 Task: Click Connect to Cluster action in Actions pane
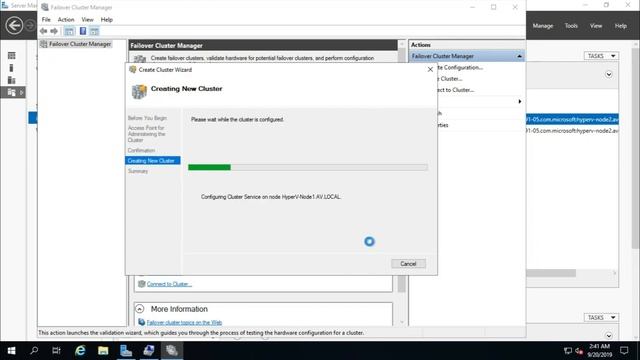point(456,90)
